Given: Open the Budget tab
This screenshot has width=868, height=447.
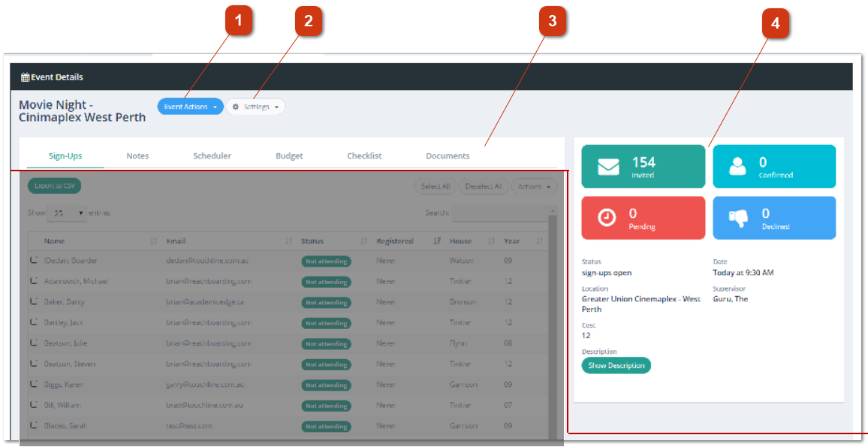Looking at the screenshot, I should [289, 156].
